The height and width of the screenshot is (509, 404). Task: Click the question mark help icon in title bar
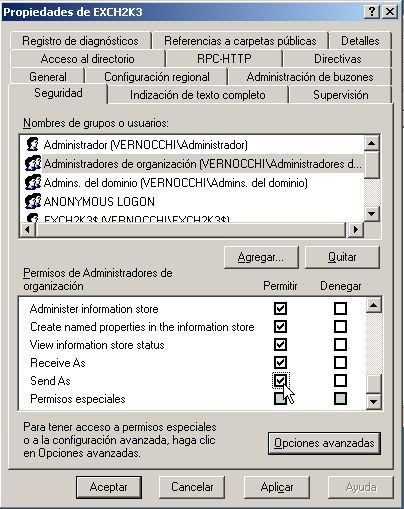click(x=372, y=12)
